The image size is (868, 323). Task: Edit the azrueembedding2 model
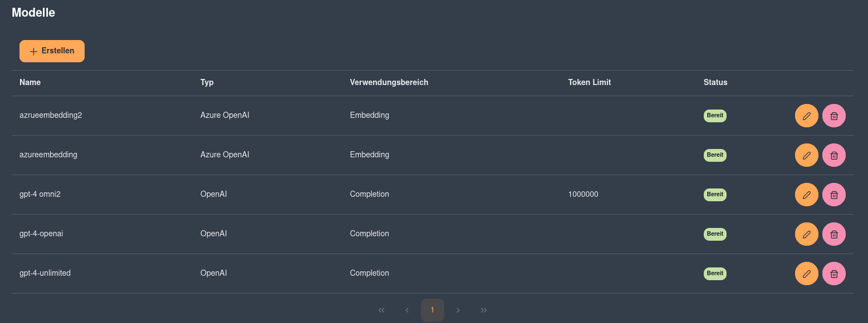click(807, 116)
